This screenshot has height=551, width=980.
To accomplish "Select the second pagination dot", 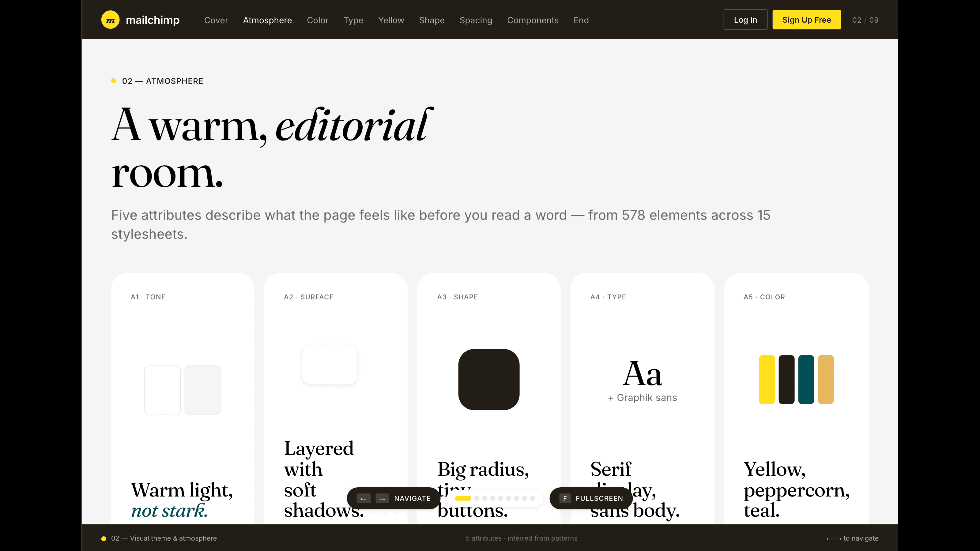I will pos(477,498).
